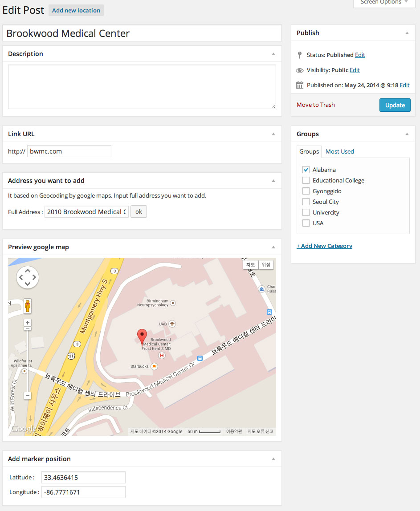Click the Birmingham Neuropsychology place icon
This screenshot has width=420, height=511.
(x=173, y=303)
